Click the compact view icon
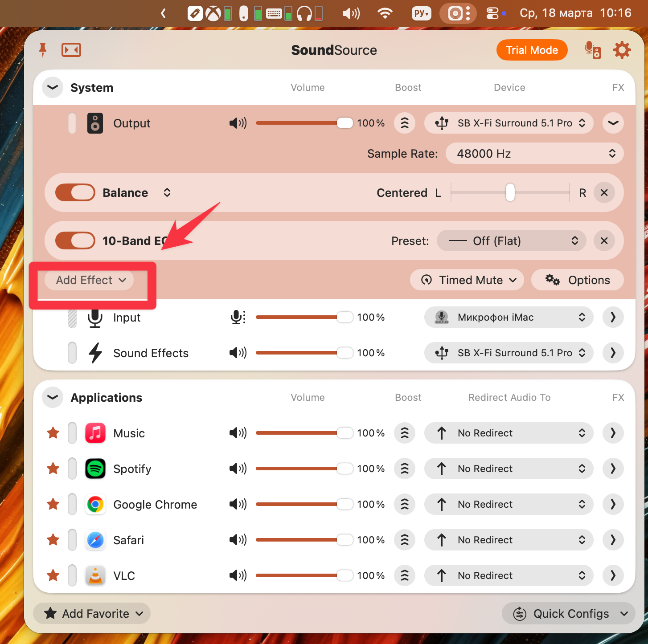648x644 pixels. (x=71, y=50)
